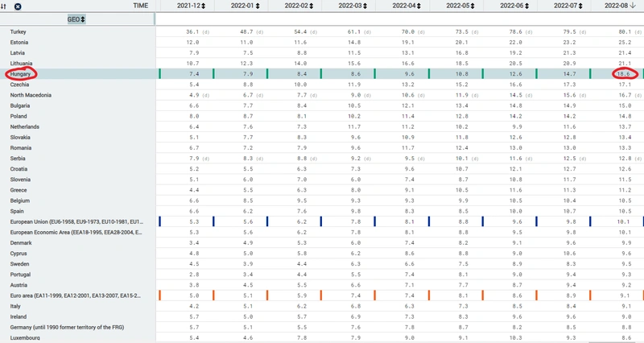Image resolution: width=644 pixels, height=343 pixels.
Task: Select the Hungary row label
Action: pyautogui.click(x=21, y=74)
